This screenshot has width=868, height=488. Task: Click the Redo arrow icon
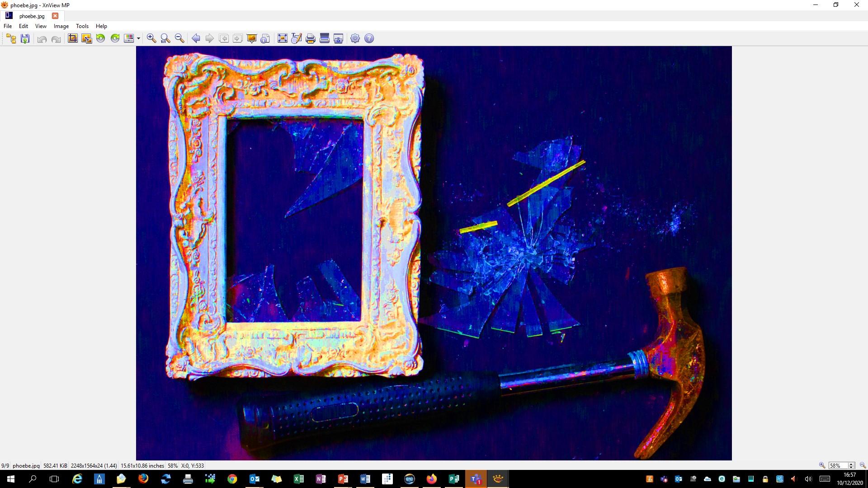(x=56, y=38)
